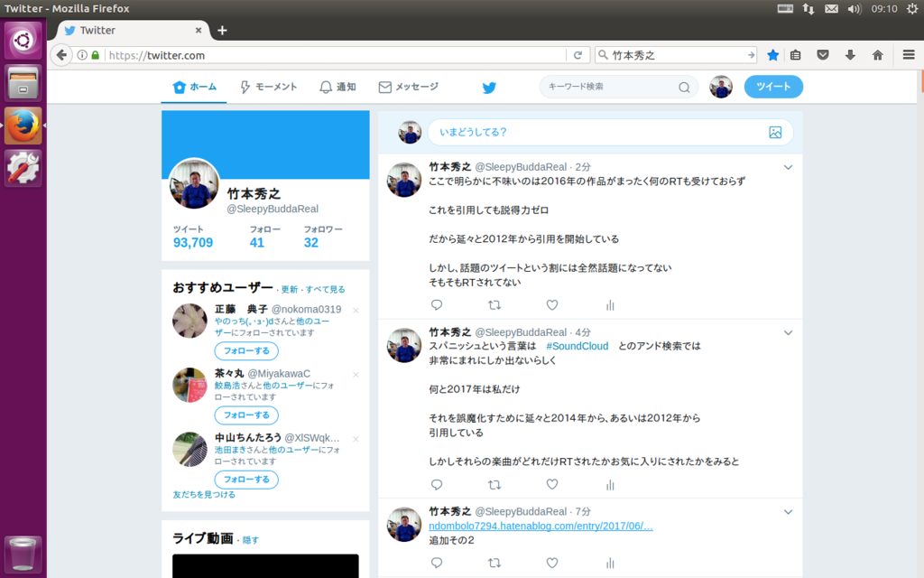This screenshot has height=578, width=924.
Task: Go back with Firefox back arrow
Action: pyautogui.click(x=61, y=55)
